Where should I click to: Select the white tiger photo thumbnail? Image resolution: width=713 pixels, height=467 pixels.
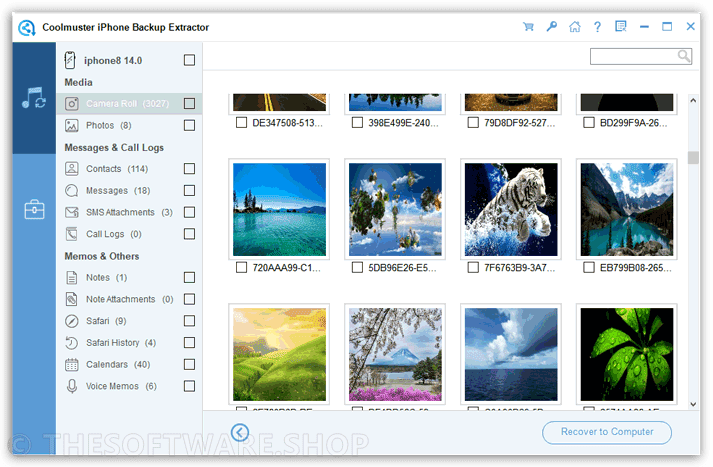click(511, 209)
